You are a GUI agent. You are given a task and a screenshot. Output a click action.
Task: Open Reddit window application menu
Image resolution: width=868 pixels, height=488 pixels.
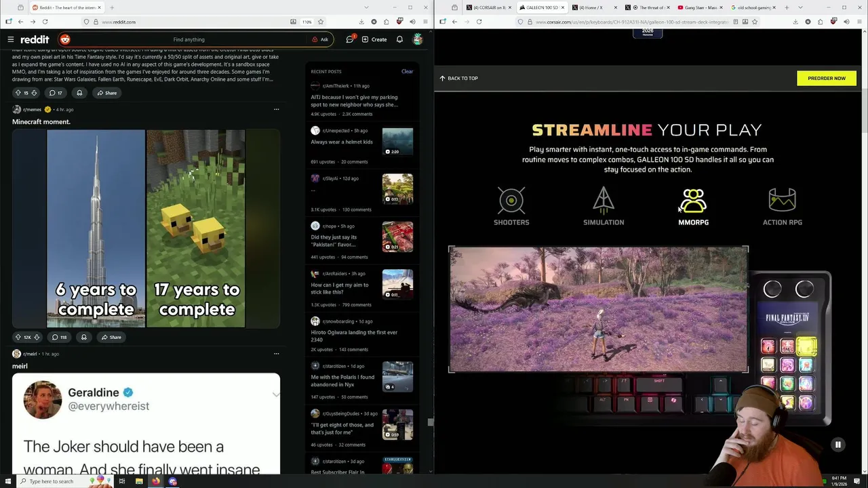(x=425, y=22)
